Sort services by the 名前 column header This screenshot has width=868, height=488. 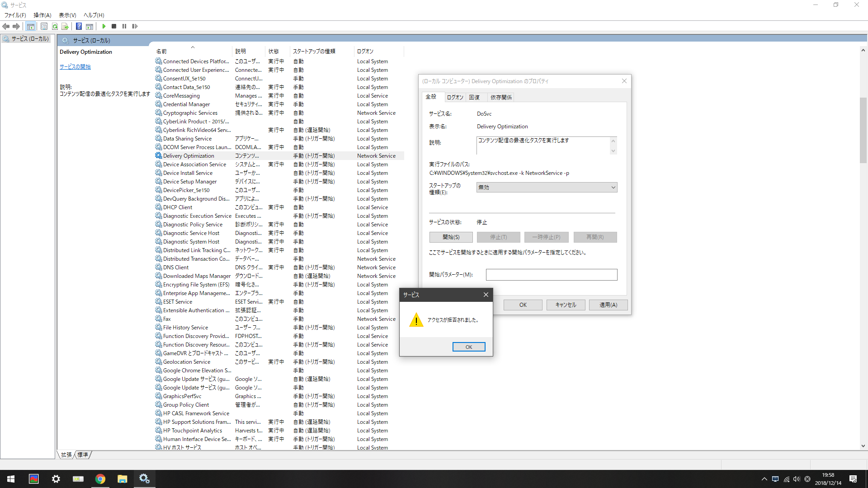click(x=161, y=51)
